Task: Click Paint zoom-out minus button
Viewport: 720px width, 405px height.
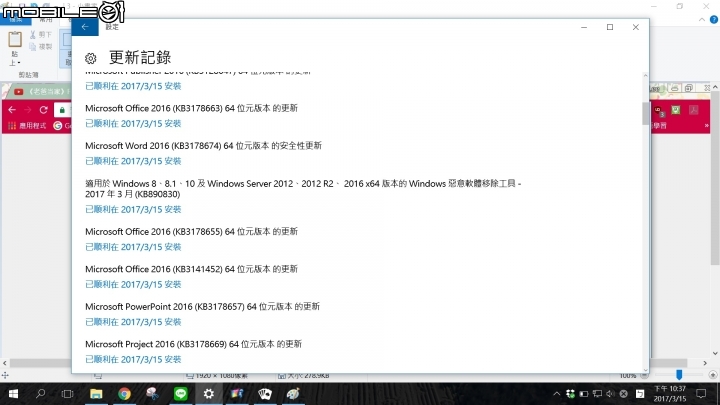Action: (x=645, y=376)
